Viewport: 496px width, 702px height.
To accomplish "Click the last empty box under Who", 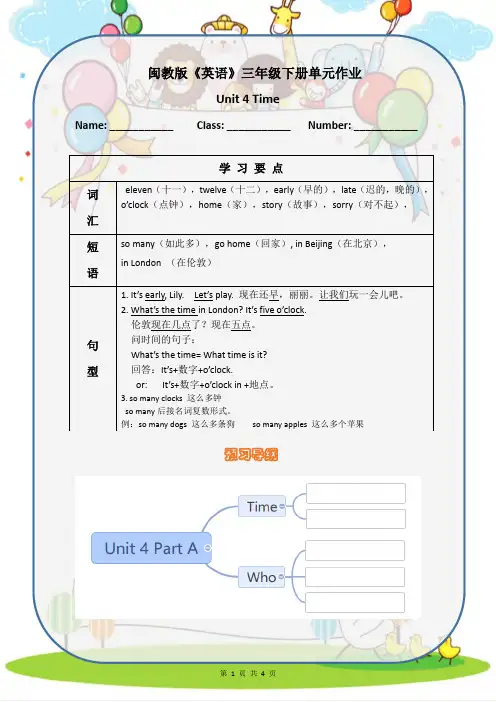I will pos(355,603).
